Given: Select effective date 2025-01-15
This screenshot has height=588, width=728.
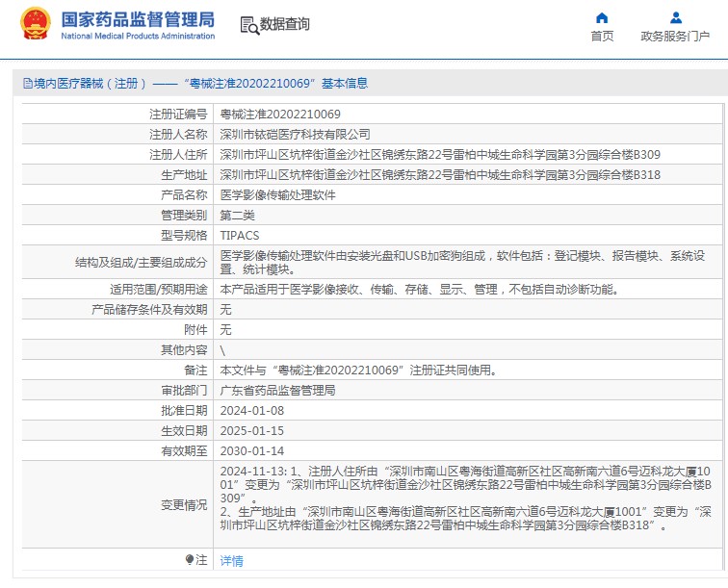Looking at the screenshot, I should tap(251, 431).
